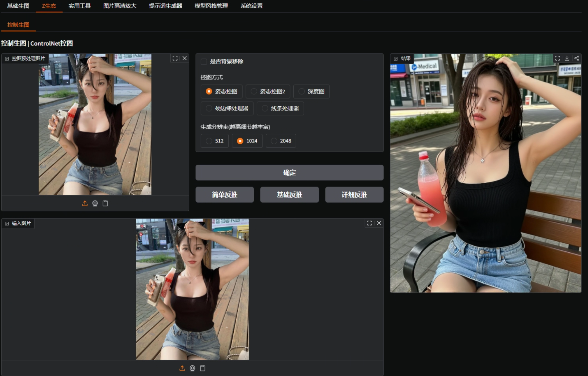
Task: View result image in fullscreen
Action: point(557,58)
